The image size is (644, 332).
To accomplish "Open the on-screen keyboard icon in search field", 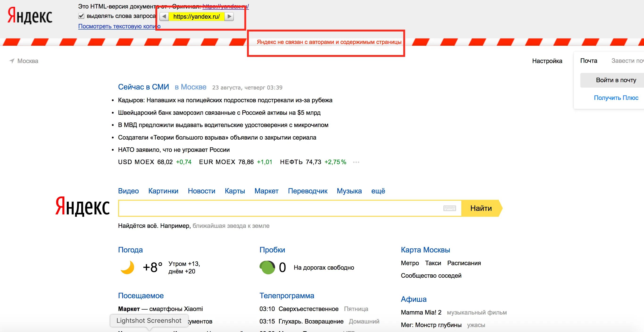I will [450, 208].
